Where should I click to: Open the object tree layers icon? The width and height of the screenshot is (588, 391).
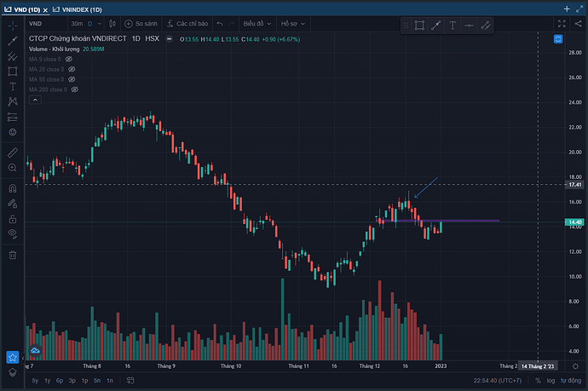(13, 372)
